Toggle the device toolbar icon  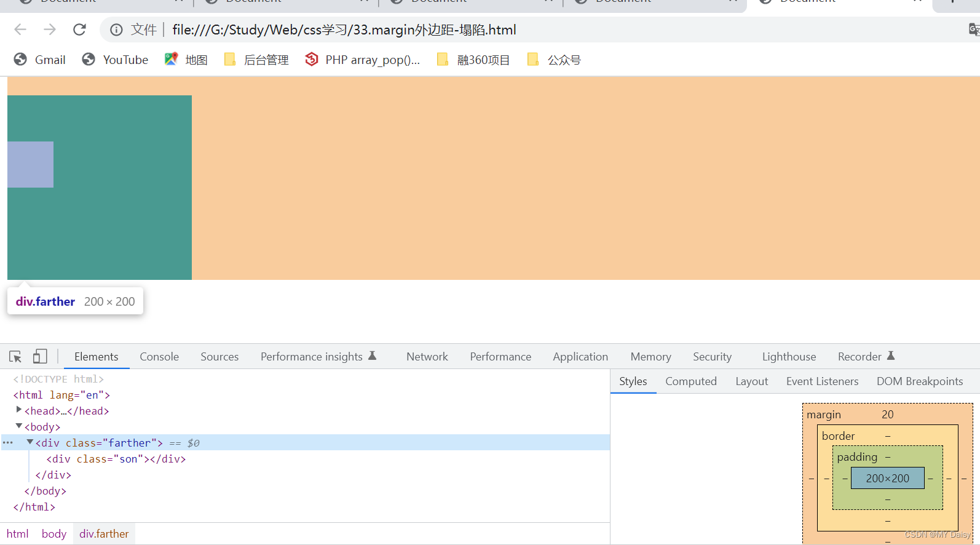point(40,357)
